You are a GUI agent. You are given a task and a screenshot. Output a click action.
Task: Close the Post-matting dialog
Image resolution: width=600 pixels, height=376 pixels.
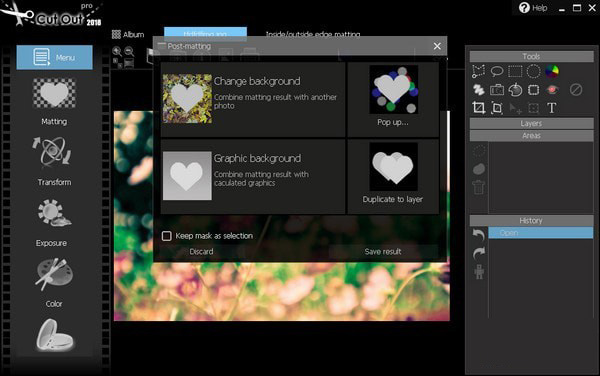tap(437, 46)
